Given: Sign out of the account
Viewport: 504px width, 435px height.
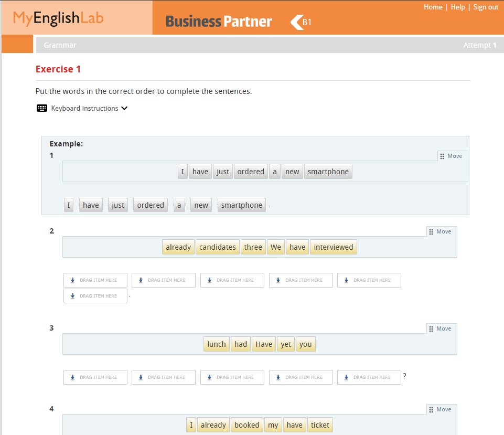Looking at the screenshot, I should click(486, 7).
